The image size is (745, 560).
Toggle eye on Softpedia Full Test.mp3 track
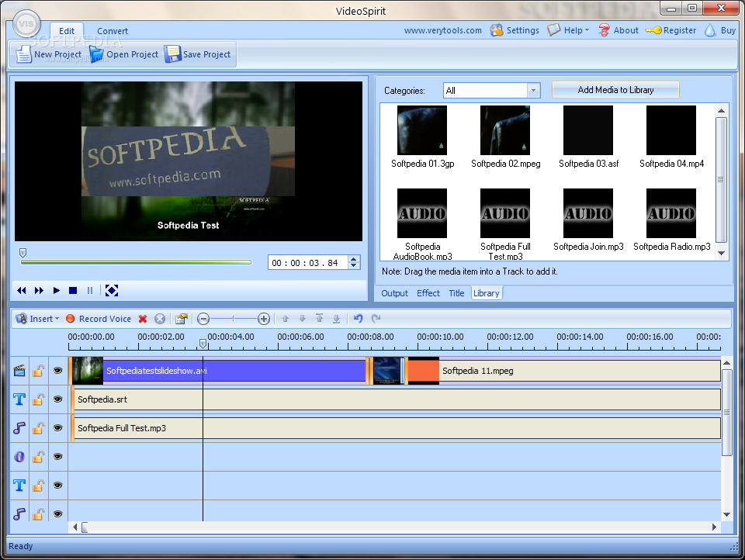[x=58, y=428]
